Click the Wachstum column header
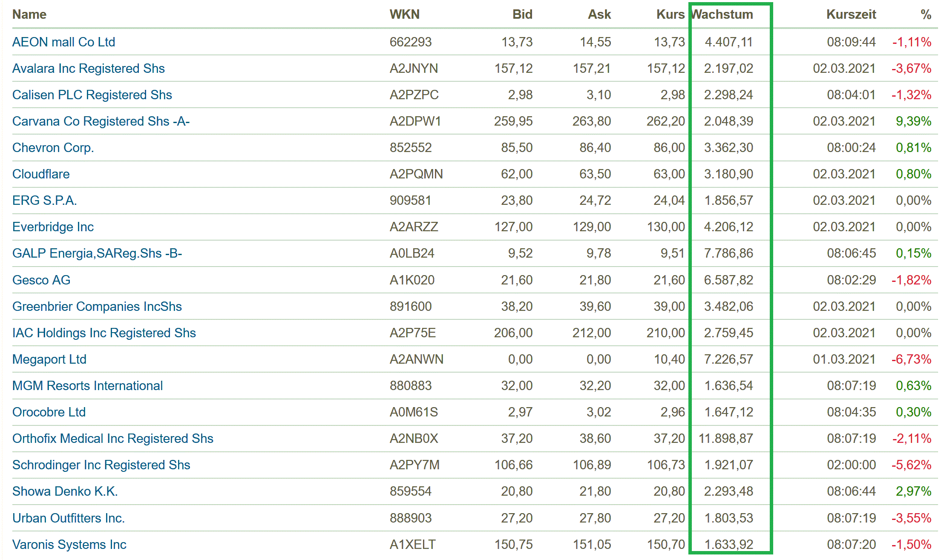The width and height of the screenshot is (944, 560). (x=722, y=14)
